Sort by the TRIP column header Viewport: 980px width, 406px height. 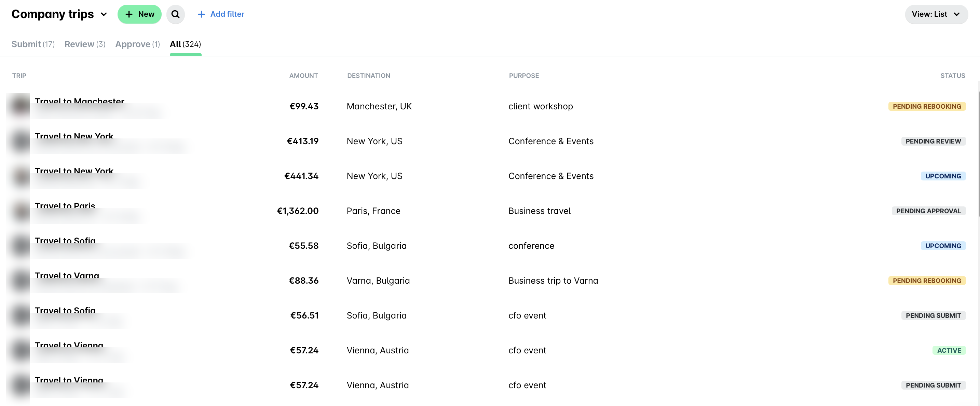[x=19, y=76]
